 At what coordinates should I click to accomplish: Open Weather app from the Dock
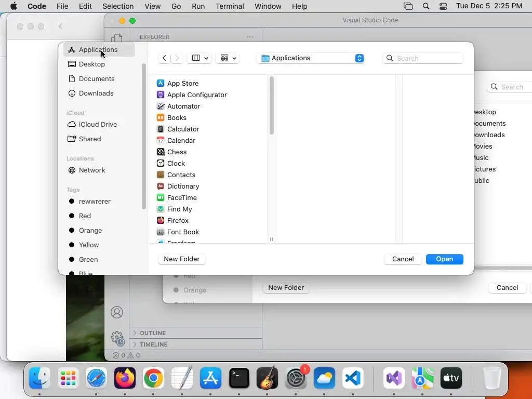tap(324, 378)
